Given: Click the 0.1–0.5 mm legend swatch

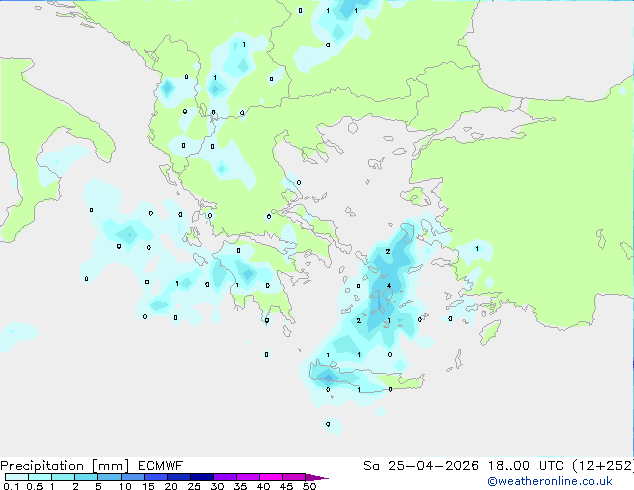Looking at the screenshot, I should pyautogui.click(x=17, y=477).
